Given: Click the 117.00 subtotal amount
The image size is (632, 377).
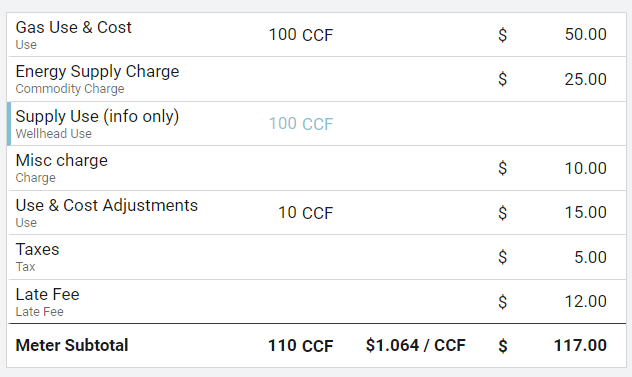Looking at the screenshot, I should [x=580, y=346].
